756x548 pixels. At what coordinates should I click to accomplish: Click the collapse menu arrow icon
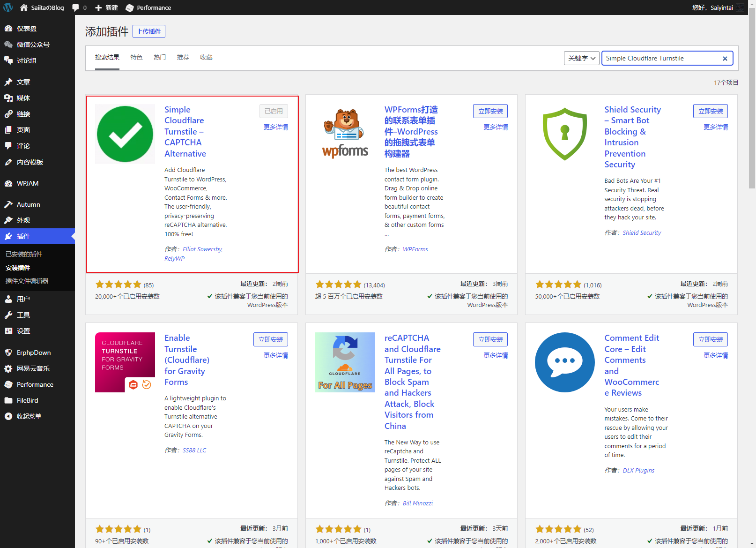8,416
